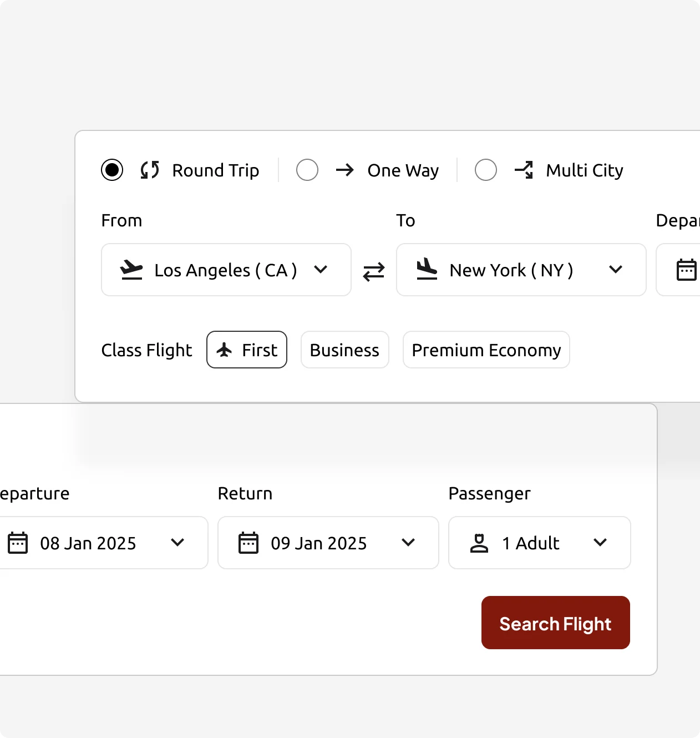700x738 pixels.
Task: Click the swap origin and destination arrows icon
Action: (374, 271)
